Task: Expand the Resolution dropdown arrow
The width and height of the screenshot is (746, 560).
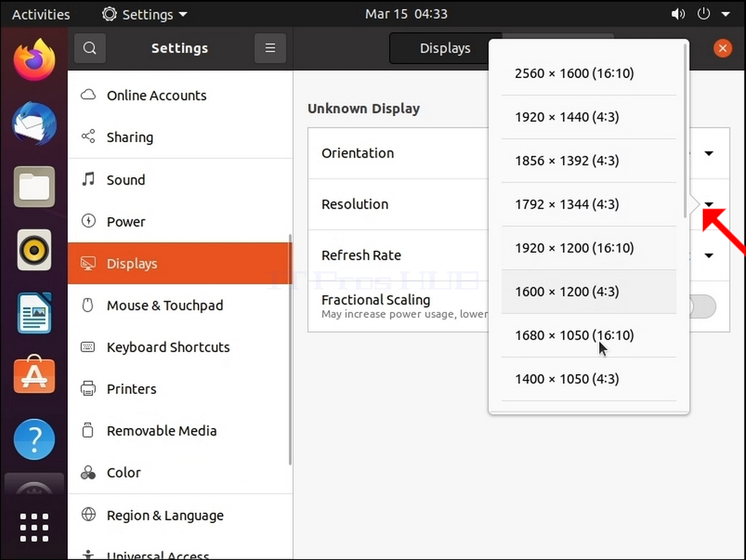Action: pos(709,205)
